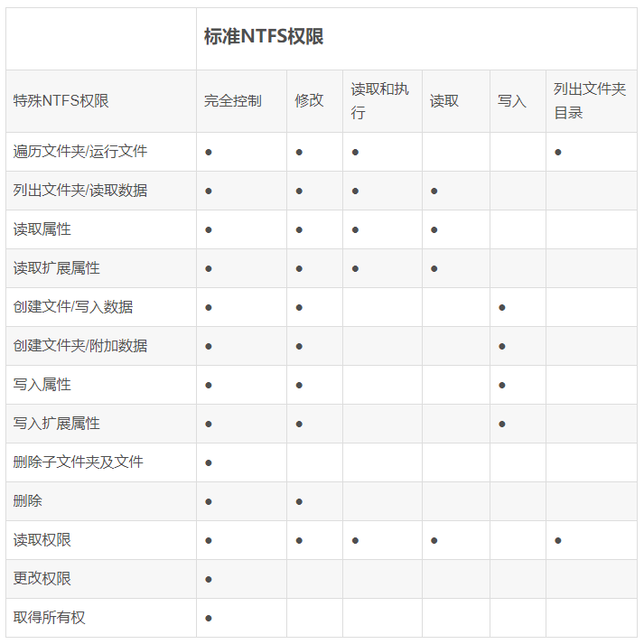The width and height of the screenshot is (644, 644).
Task: Select the 读取扩展属性 row label
Action: point(56,268)
